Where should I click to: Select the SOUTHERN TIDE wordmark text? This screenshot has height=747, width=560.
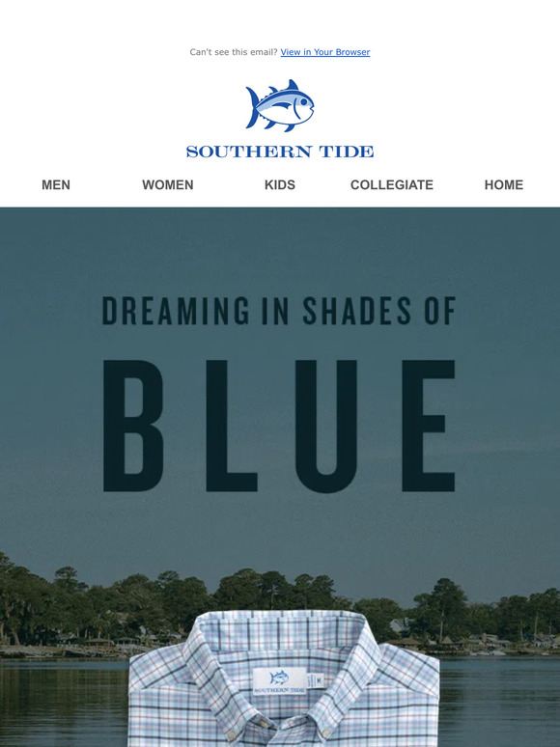[x=280, y=152]
